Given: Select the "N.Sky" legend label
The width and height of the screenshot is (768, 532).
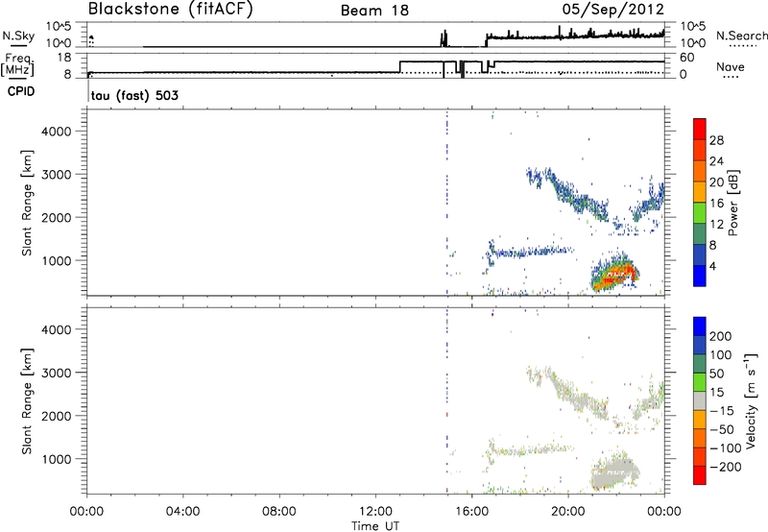Looking at the screenshot, I should 18,36.
